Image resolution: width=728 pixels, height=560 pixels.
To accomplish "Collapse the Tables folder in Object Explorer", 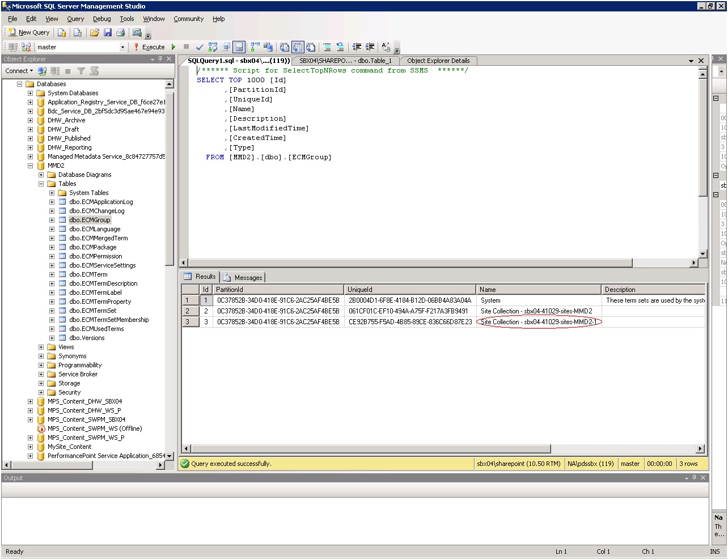I will [40, 184].
